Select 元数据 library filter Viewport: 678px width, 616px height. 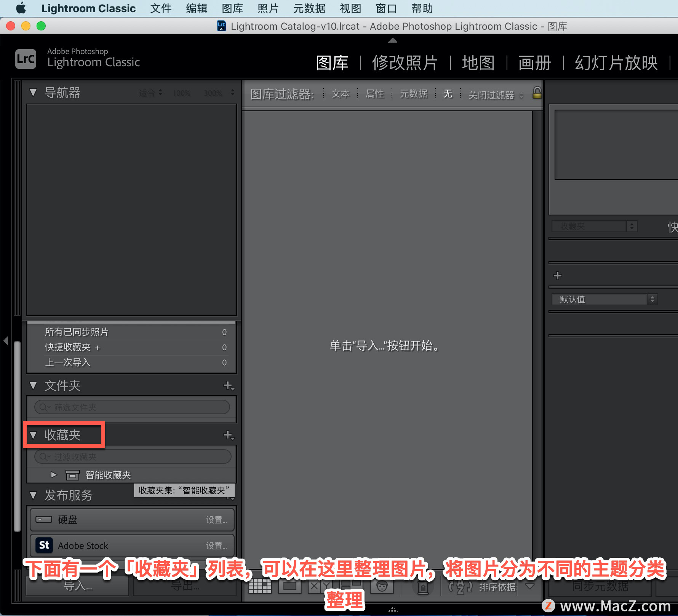[414, 94]
